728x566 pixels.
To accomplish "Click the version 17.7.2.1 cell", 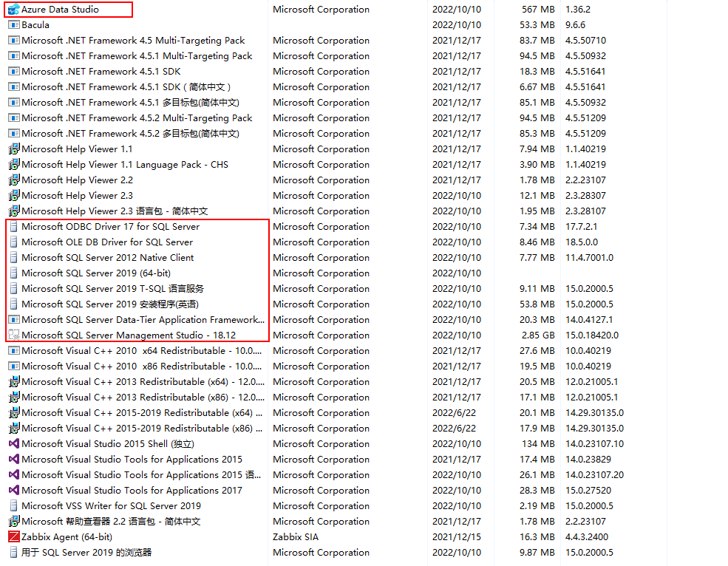I will (581, 227).
